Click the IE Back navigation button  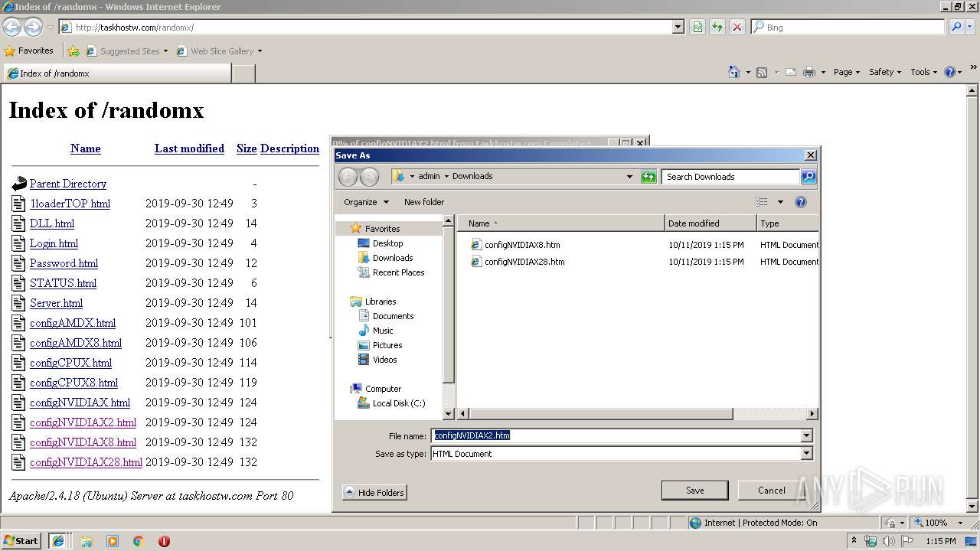click(x=11, y=27)
